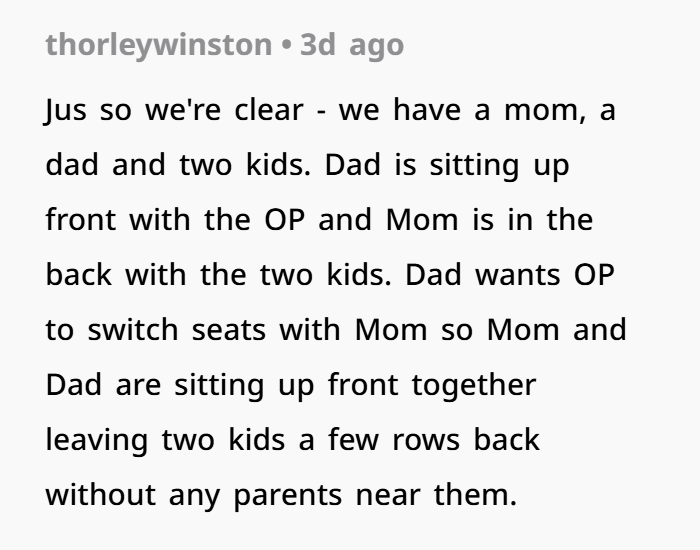The height and width of the screenshot is (550, 700).
Task: Click the word "leaving" in the comment
Action: [x=91, y=440]
